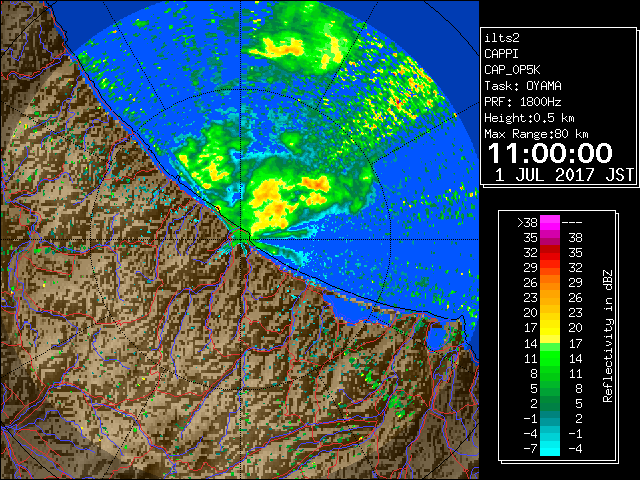
Task: Select the '-7' legend label
Action: pyautogui.click(x=530, y=449)
